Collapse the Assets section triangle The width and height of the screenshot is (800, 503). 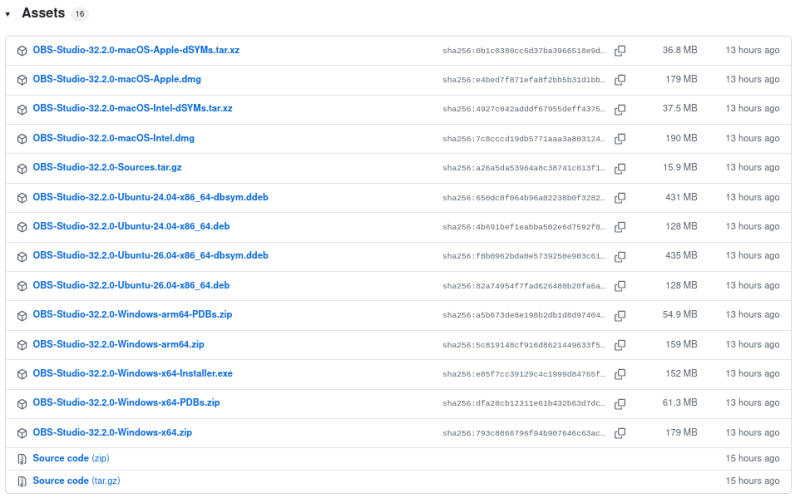click(x=8, y=14)
